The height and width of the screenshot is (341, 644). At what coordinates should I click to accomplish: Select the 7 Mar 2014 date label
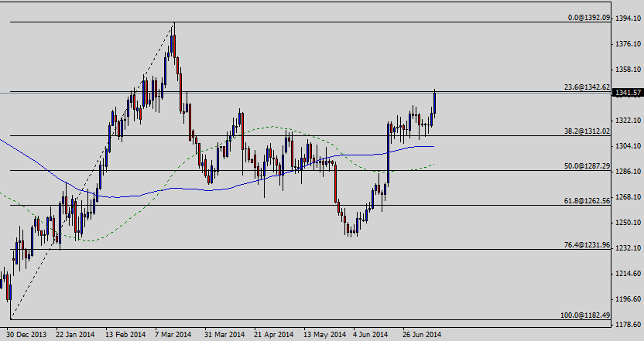pos(173,335)
